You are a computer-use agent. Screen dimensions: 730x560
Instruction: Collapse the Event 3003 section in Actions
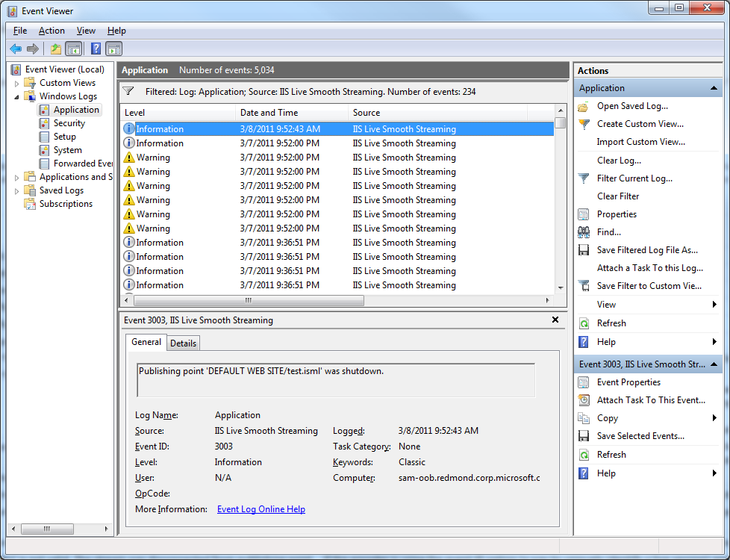click(714, 364)
